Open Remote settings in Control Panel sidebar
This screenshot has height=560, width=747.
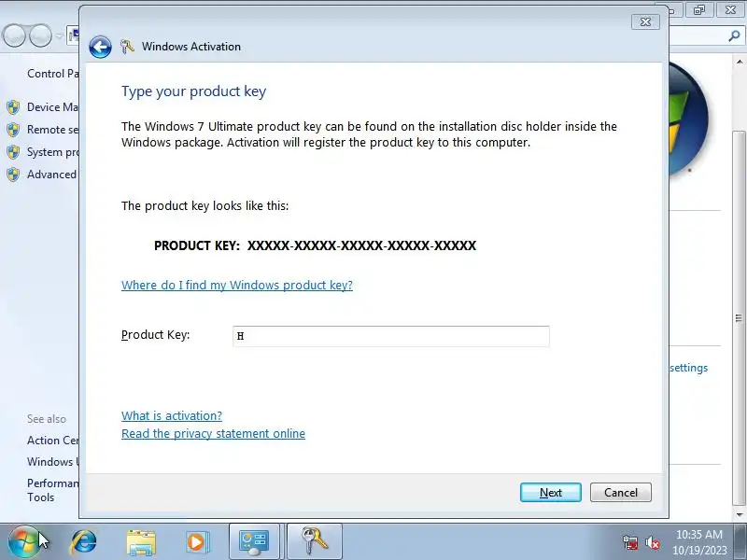point(52,130)
